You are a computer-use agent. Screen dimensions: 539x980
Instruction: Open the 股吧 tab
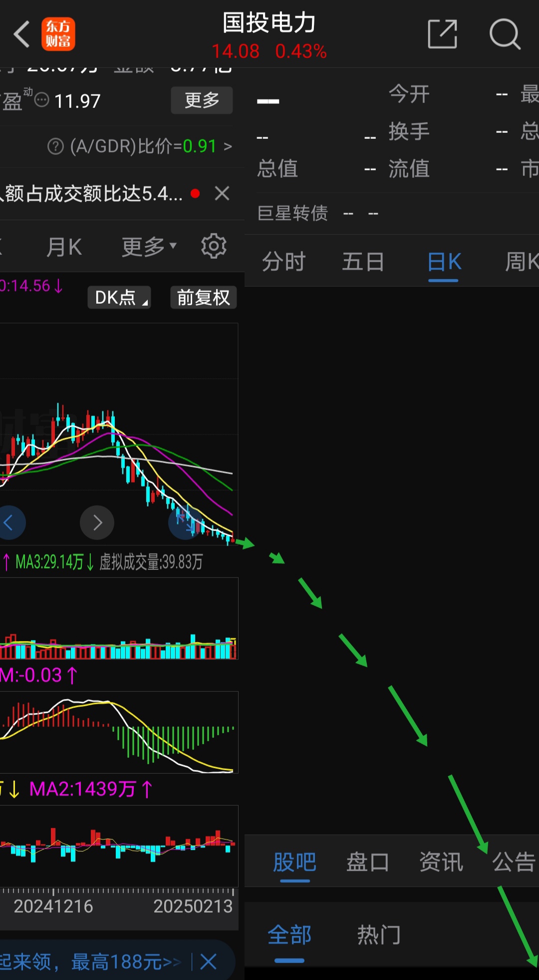(x=294, y=862)
